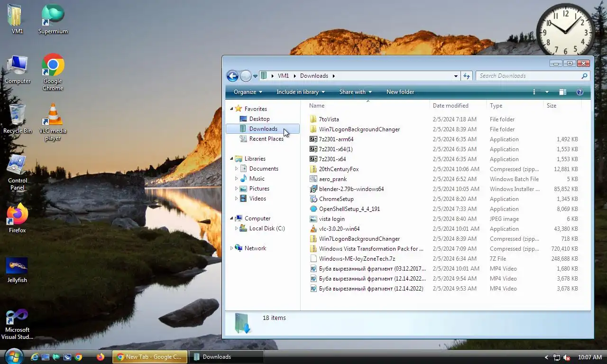Click Downloads taskbar button

tap(226, 357)
